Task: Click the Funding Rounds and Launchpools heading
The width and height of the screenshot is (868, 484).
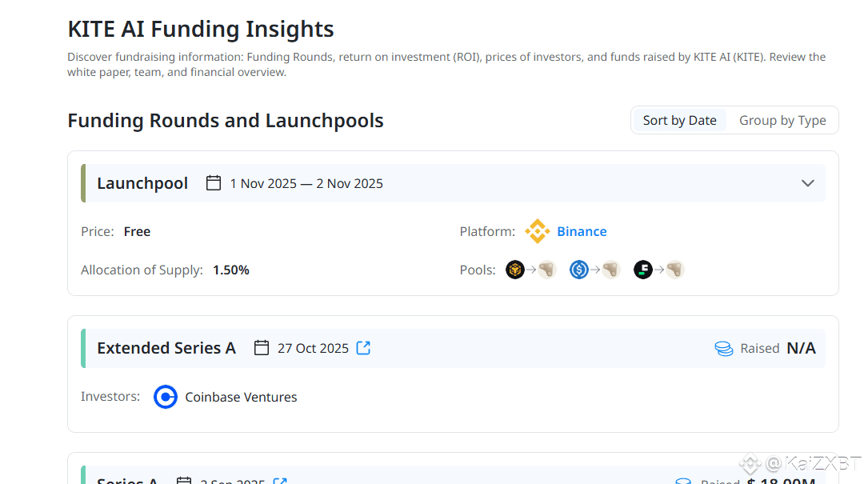Action: [x=226, y=121]
